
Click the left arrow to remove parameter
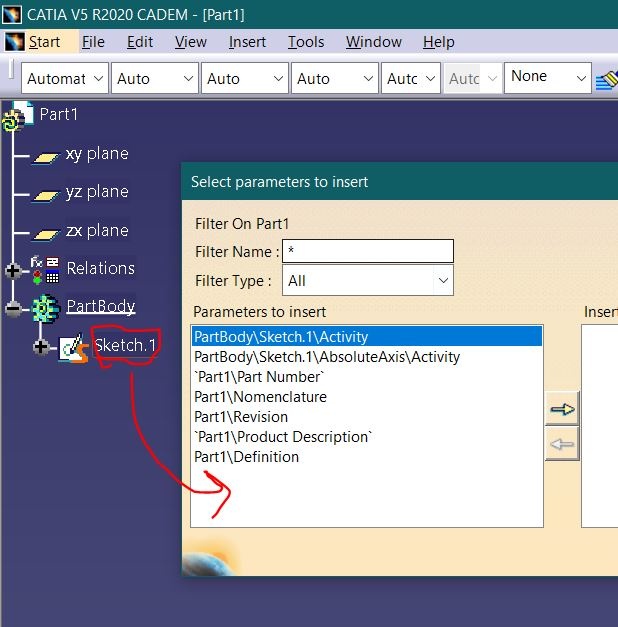[x=562, y=443]
